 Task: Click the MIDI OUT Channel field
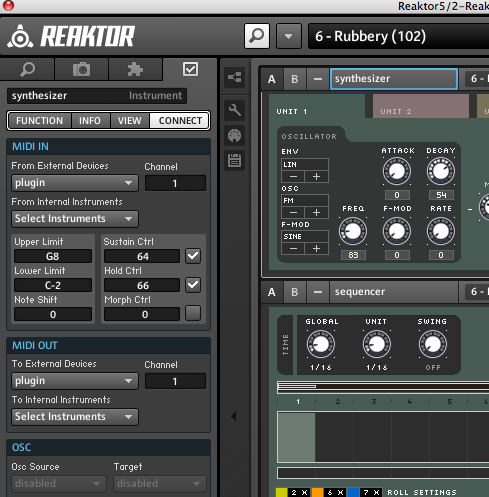(x=175, y=381)
